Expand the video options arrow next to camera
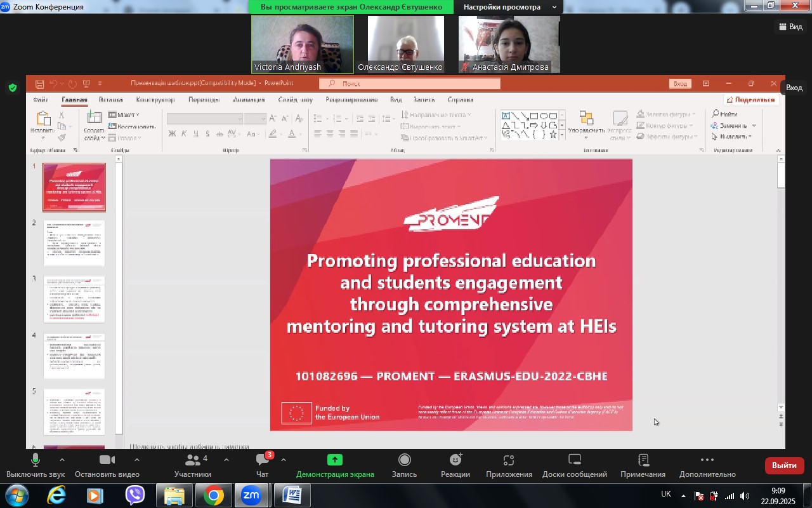The height and width of the screenshot is (508, 812). pos(136,460)
